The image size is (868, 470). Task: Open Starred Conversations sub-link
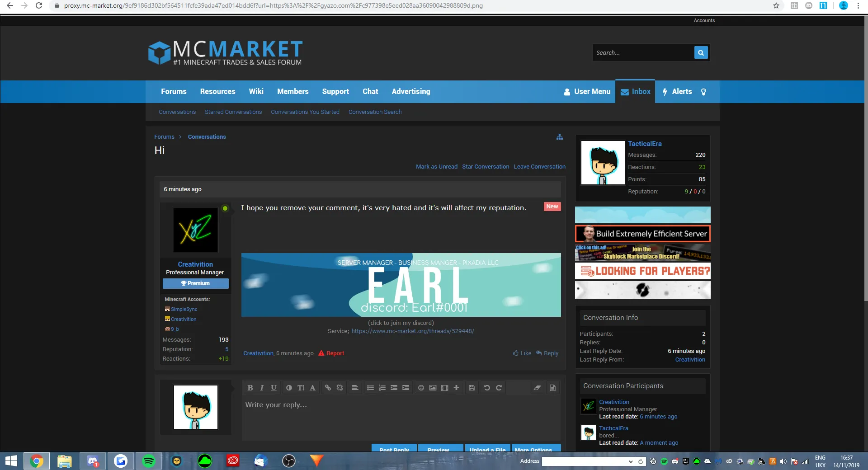233,112
